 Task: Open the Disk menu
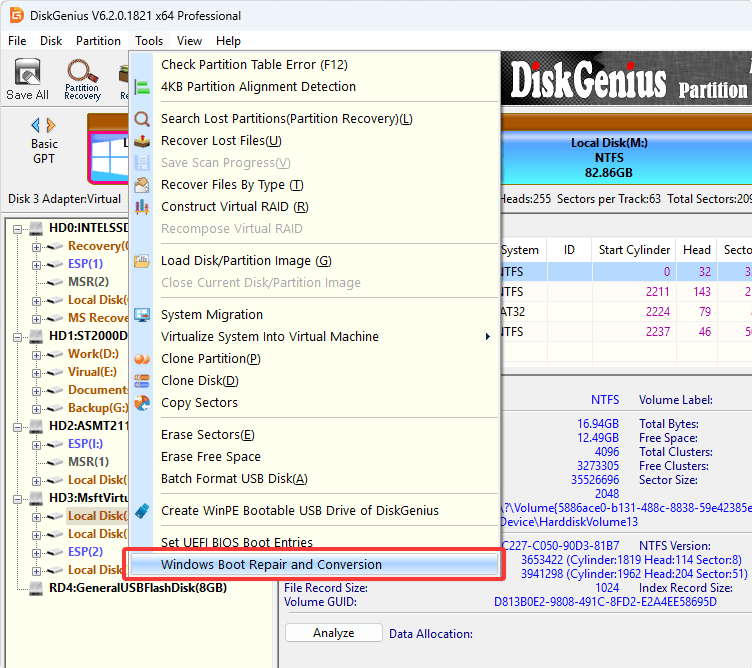coord(51,41)
